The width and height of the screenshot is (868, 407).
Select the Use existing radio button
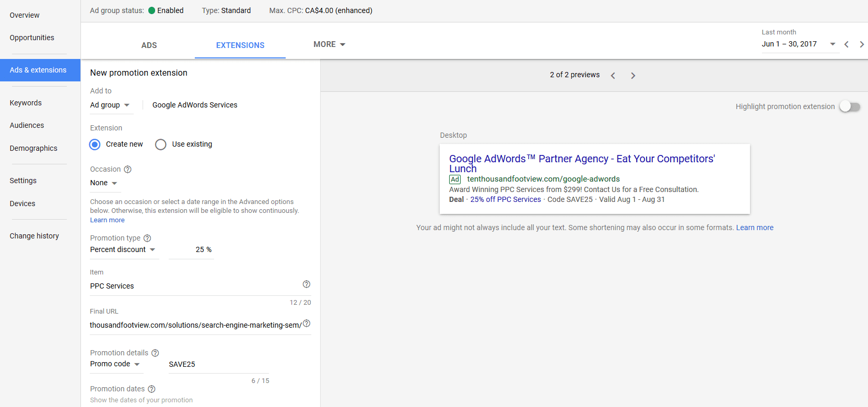161,145
